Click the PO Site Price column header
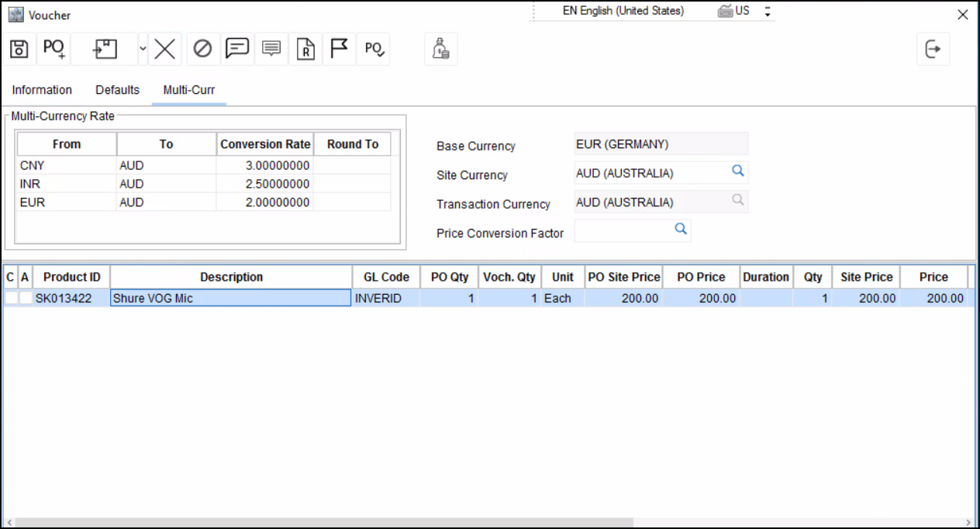This screenshot has width=980, height=529. click(x=624, y=277)
